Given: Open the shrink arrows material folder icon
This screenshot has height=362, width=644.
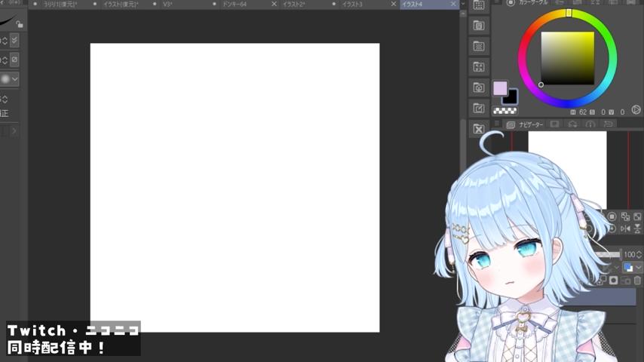Looking at the screenshot, I should (x=479, y=66).
